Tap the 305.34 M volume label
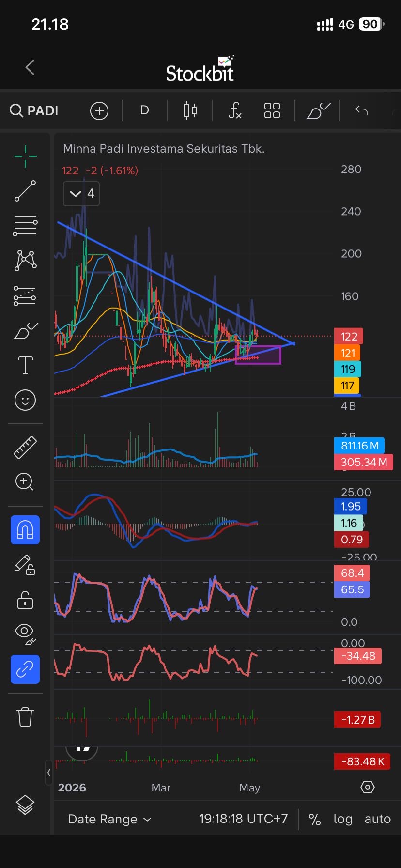The width and height of the screenshot is (401, 868). click(364, 462)
